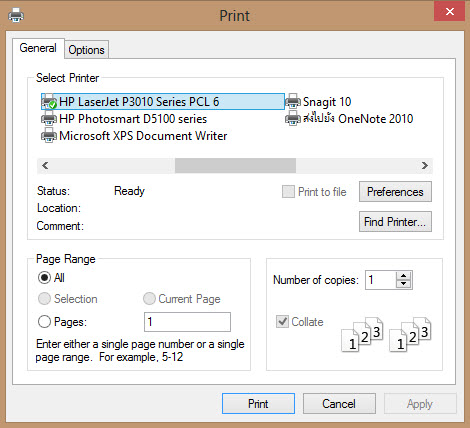470x428 pixels.
Task: Click the Find Printer button
Action: [x=395, y=222]
